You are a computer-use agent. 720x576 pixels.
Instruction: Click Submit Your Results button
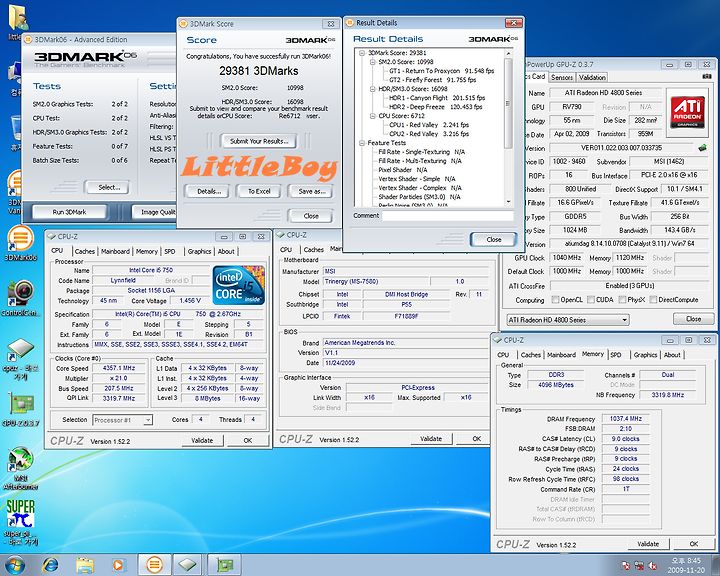(259, 141)
